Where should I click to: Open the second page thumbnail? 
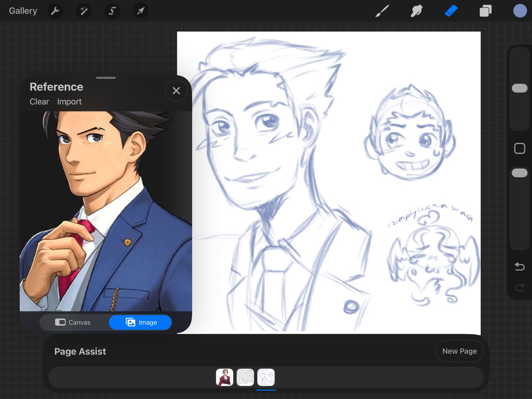pos(245,377)
